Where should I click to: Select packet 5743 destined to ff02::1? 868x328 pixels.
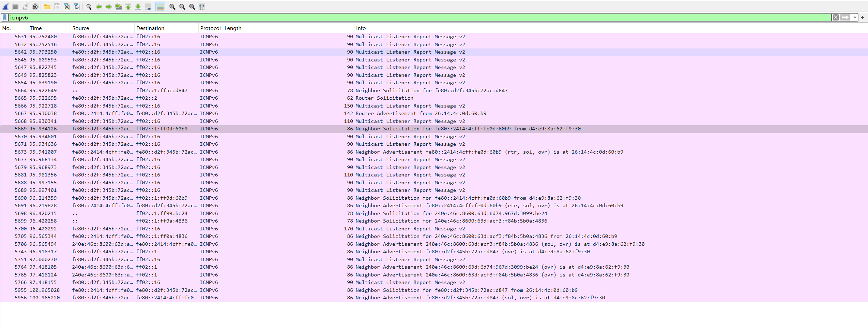click(434, 252)
